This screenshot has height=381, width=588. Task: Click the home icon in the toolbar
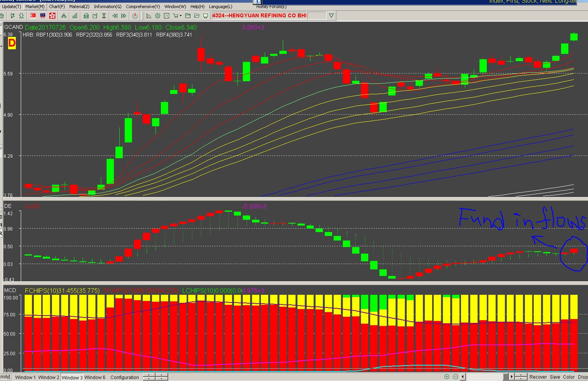(2, 16)
